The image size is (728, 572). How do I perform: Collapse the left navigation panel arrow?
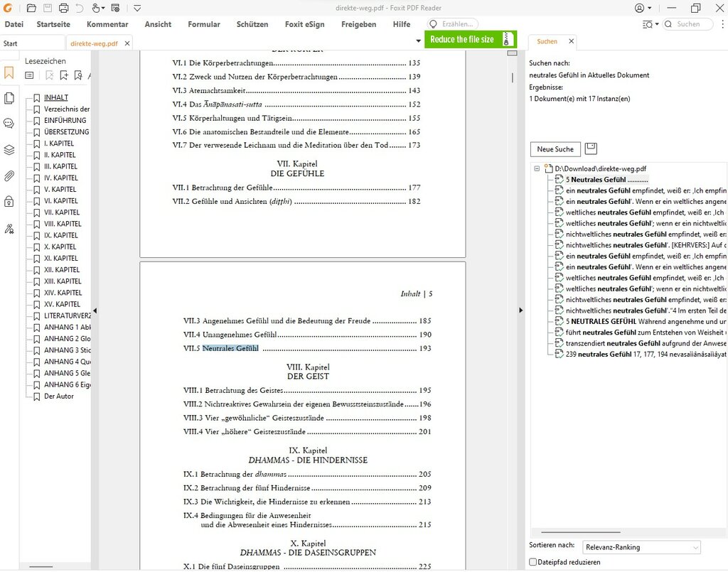pyautogui.click(x=95, y=311)
